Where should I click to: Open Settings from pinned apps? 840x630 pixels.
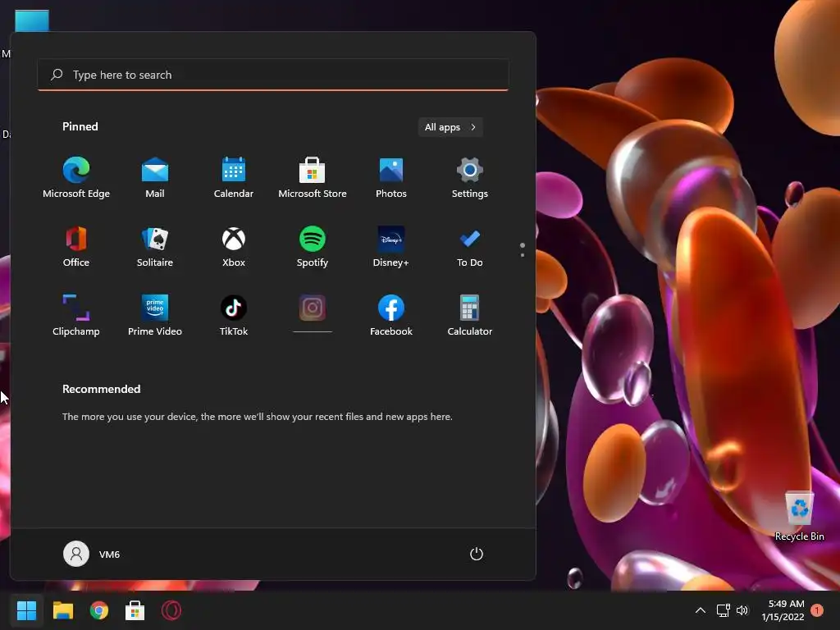pyautogui.click(x=470, y=178)
